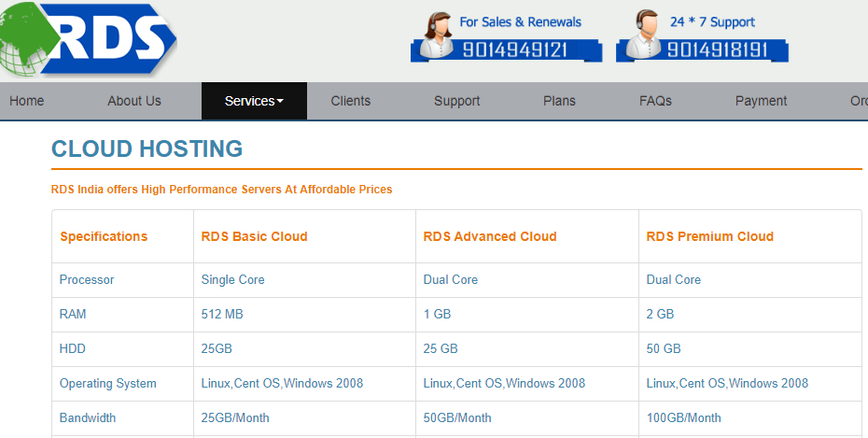Click the sales phone number 9014949121

[x=515, y=49]
